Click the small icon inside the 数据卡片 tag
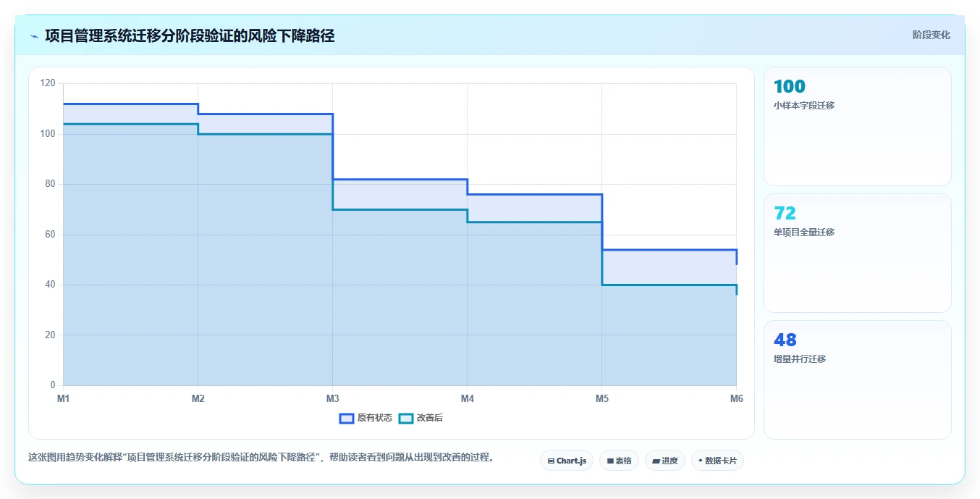 [x=701, y=461]
